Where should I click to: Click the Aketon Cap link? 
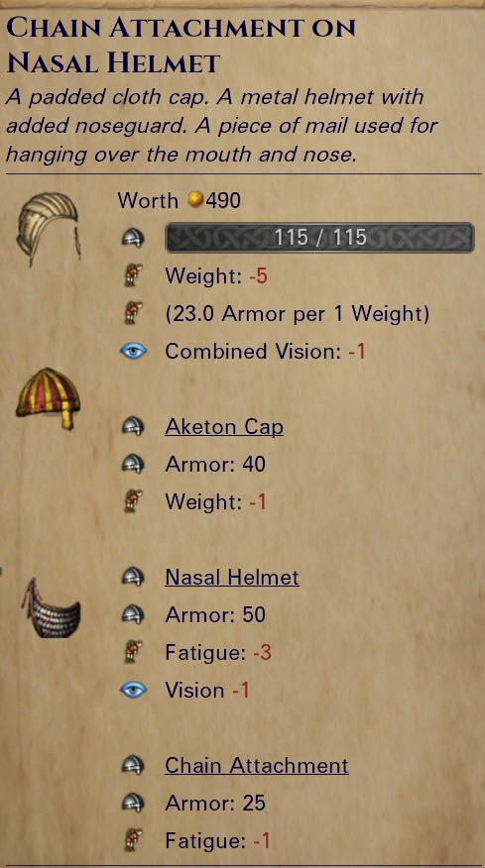click(x=224, y=427)
